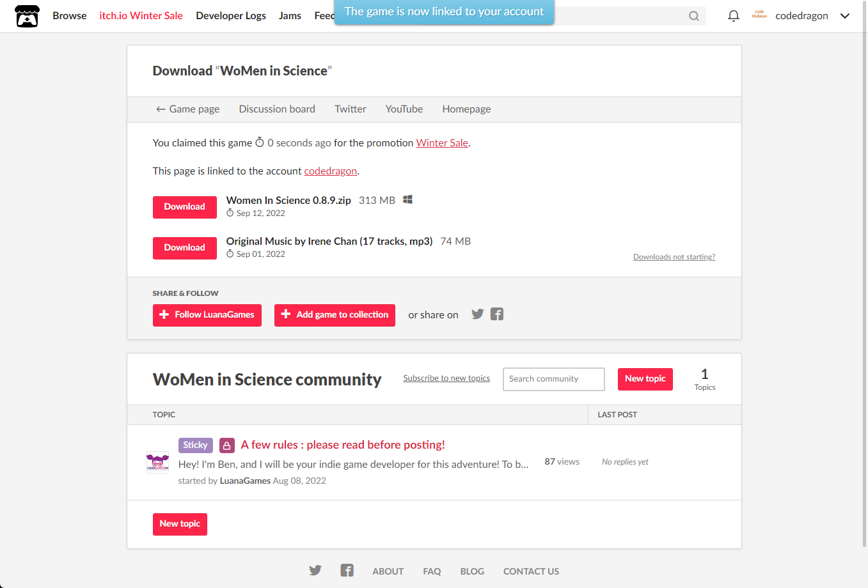Click the lock icon on sticky topic

tap(226, 445)
